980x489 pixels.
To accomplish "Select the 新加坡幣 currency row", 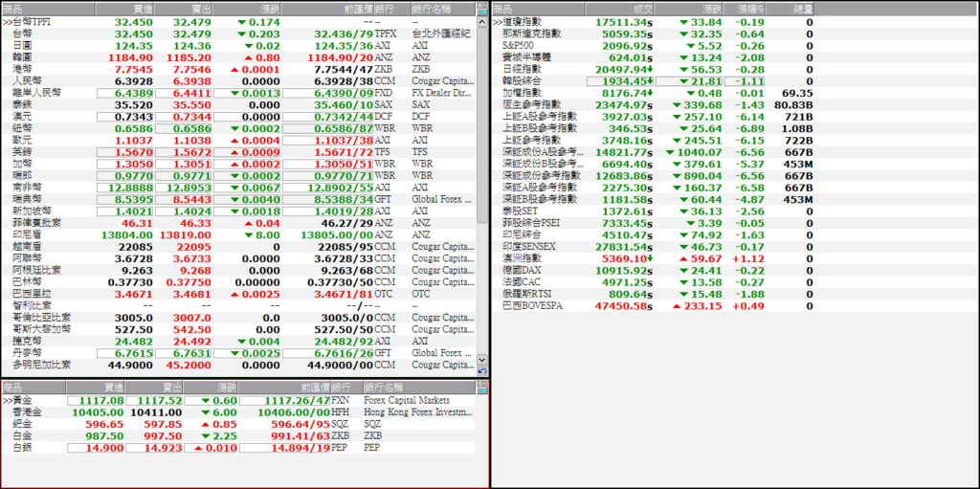I will tap(238, 211).
